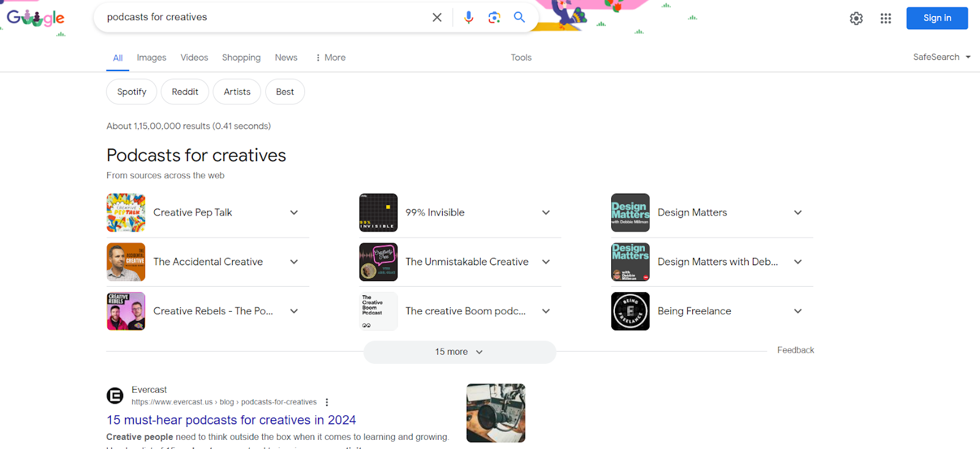Click the Evercast site favicon
980x449 pixels.
[x=115, y=396]
